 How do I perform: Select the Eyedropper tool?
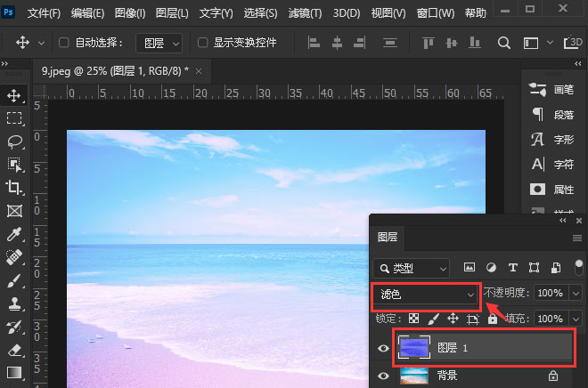[x=14, y=234]
